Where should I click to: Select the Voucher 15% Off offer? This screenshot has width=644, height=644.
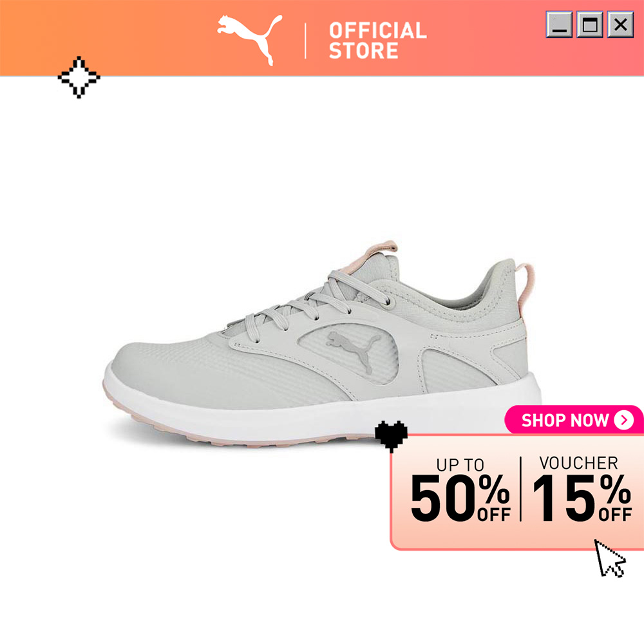[x=582, y=489]
